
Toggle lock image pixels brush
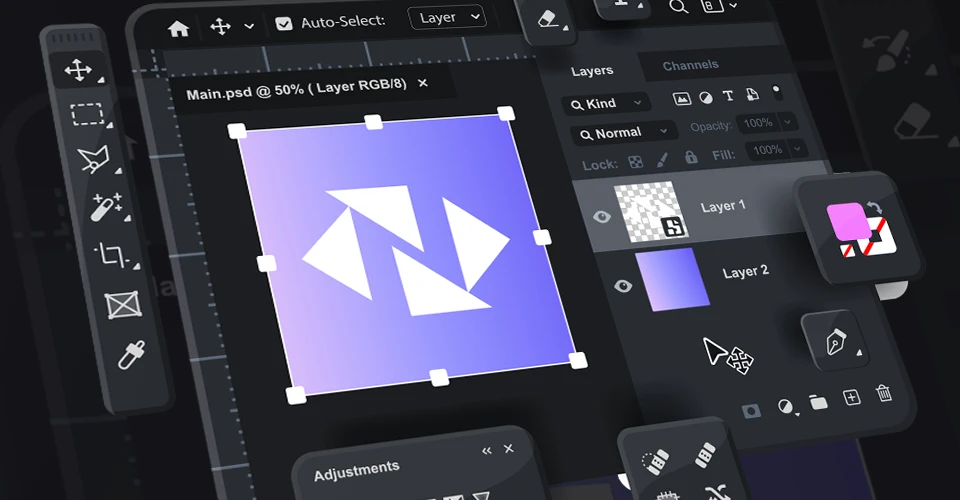click(662, 160)
